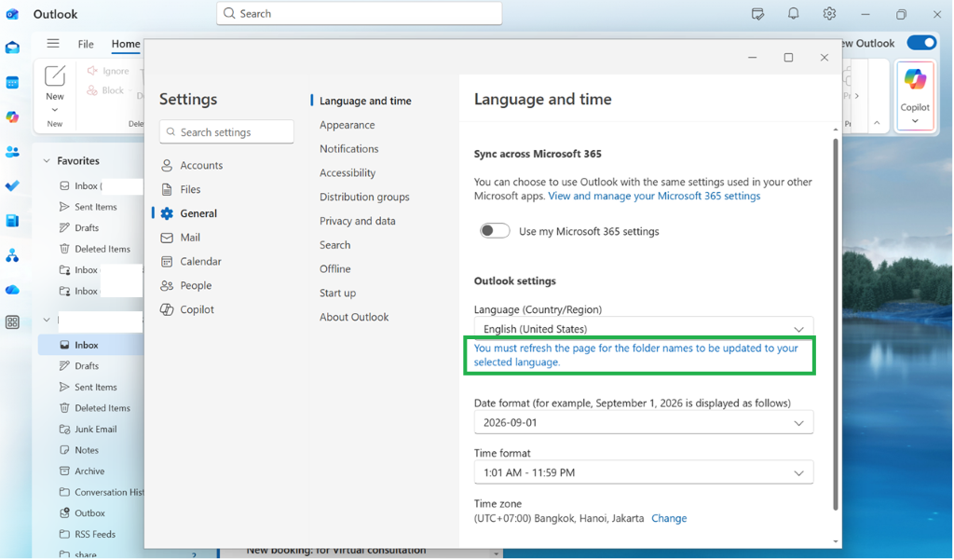Image resolution: width=954 pixels, height=560 pixels.
Task: Toggle the hamburger navigation menu icon
Action: pyautogui.click(x=53, y=43)
